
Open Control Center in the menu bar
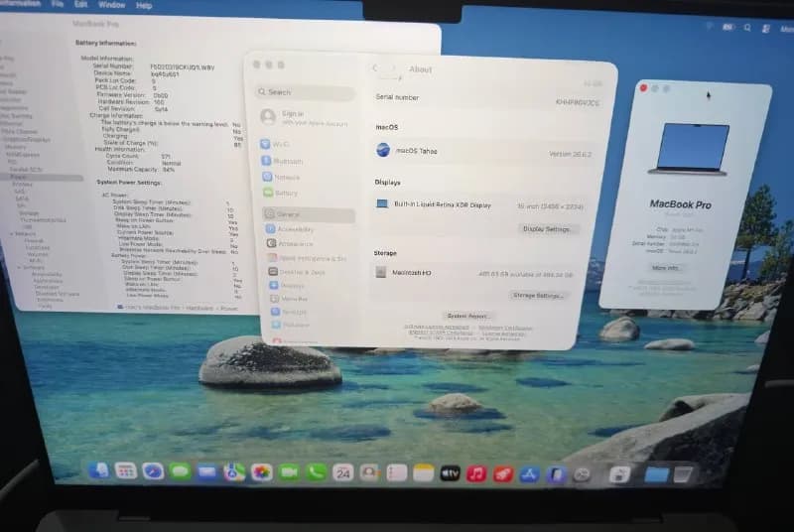coord(766,29)
